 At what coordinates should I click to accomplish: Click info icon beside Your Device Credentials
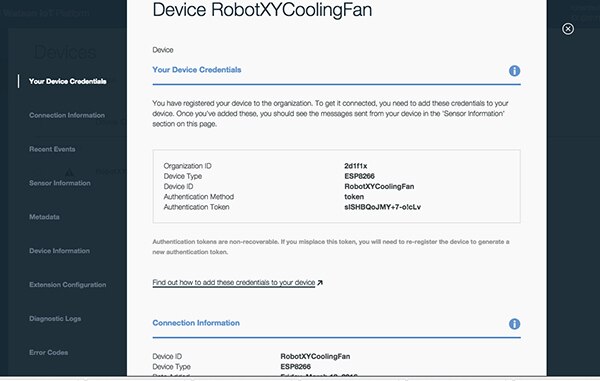pos(514,71)
